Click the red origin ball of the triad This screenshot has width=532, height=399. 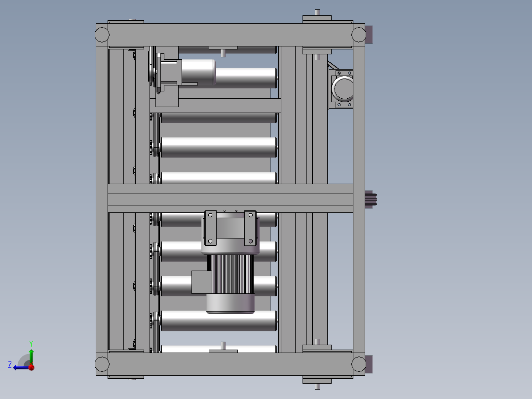point(31,367)
